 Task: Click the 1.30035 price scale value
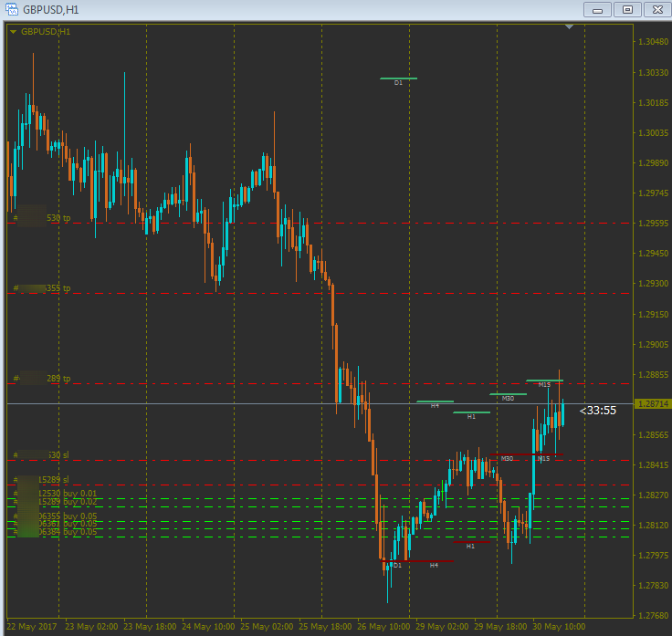tap(653, 133)
